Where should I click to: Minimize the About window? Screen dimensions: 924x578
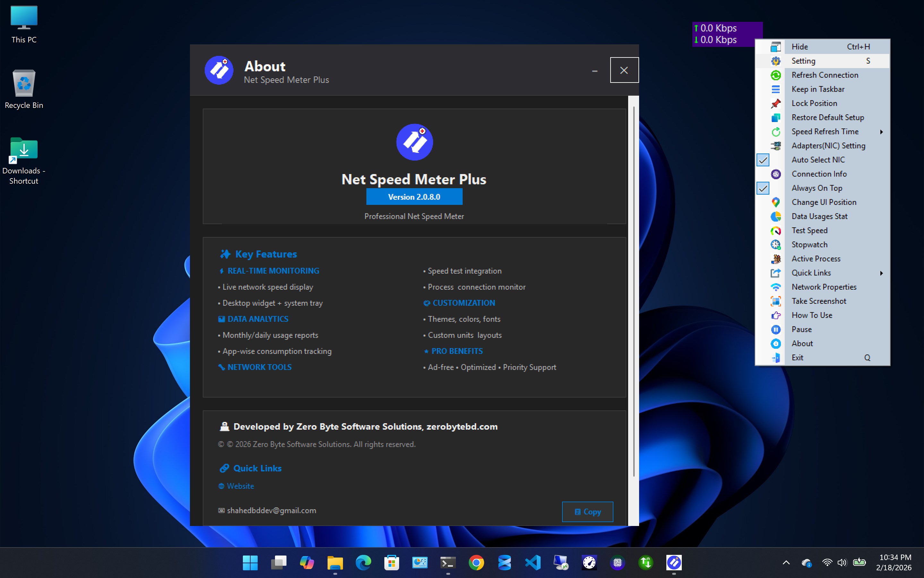point(595,70)
